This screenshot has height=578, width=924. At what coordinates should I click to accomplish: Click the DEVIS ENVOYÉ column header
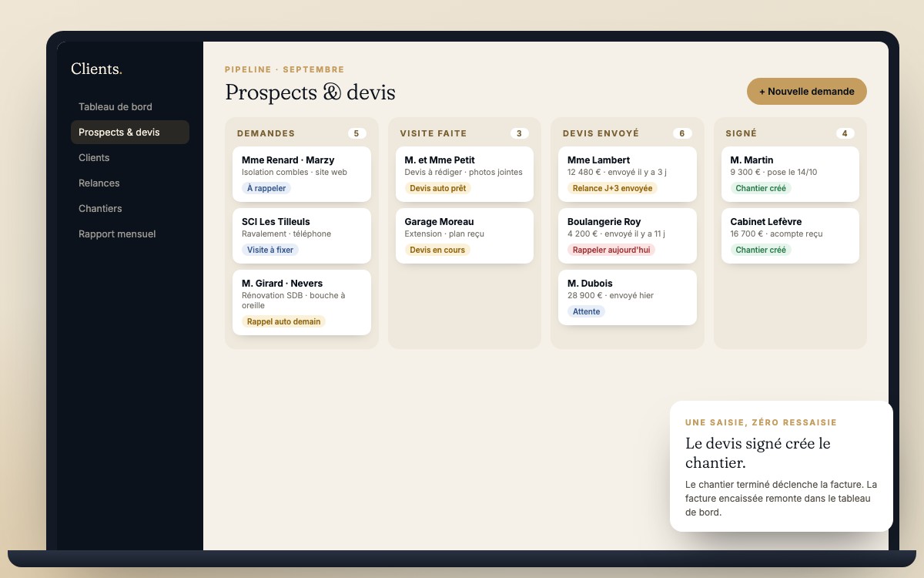[601, 133]
